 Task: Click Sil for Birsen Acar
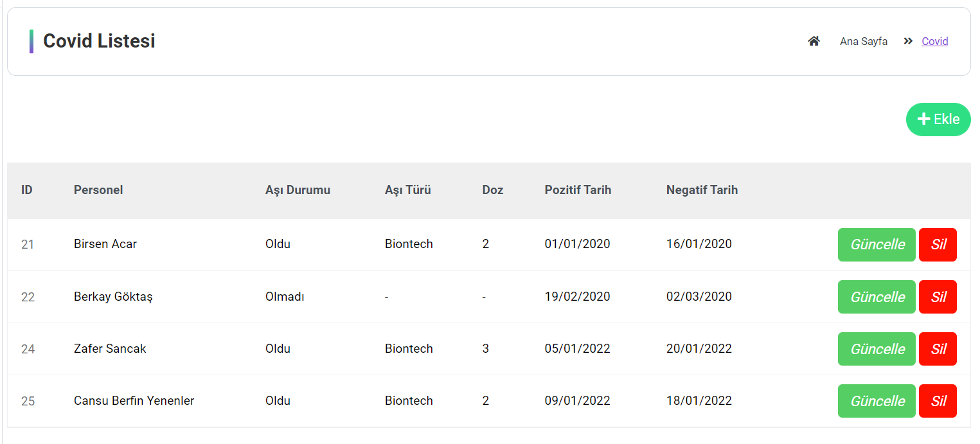pyautogui.click(x=938, y=244)
